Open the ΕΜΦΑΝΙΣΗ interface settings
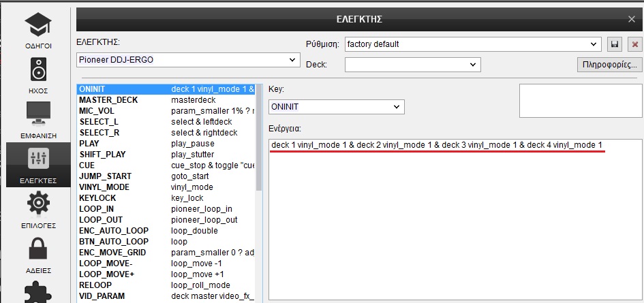The height and width of the screenshot is (303, 644). [x=38, y=118]
